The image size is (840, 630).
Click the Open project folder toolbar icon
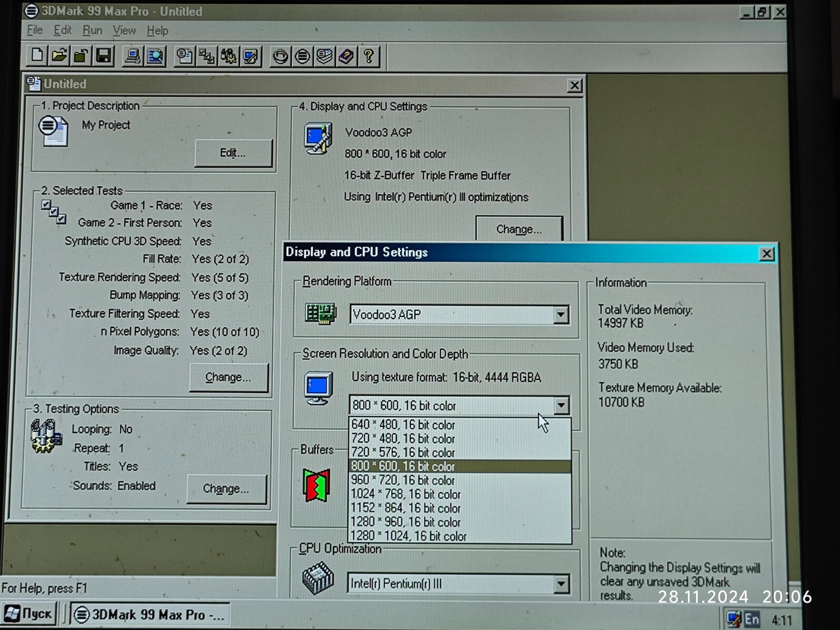click(x=59, y=55)
